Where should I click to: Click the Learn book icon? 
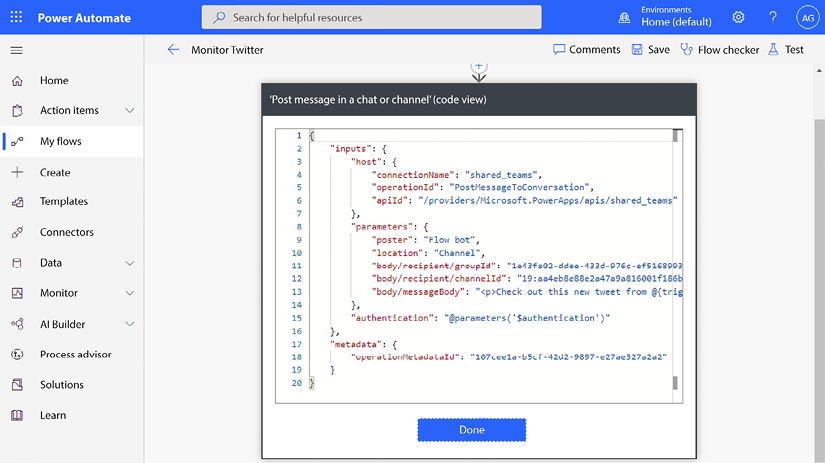[17, 415]
